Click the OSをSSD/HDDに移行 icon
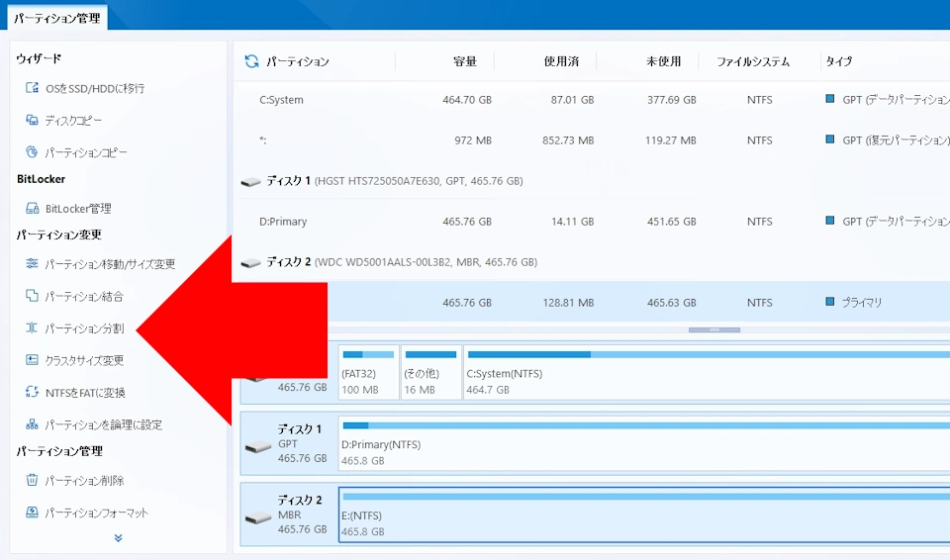 (32, 88)
